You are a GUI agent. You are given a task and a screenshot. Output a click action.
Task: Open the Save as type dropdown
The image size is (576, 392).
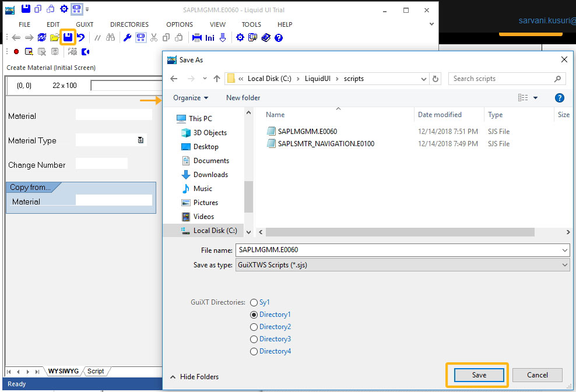point(403,265)
